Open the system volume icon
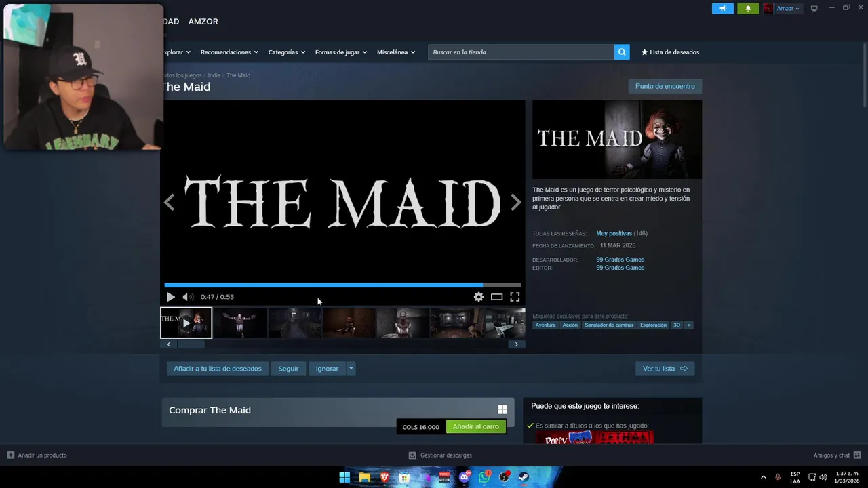Screen dimensions: 868x488 pyautogui.click(x=823, y=477)
